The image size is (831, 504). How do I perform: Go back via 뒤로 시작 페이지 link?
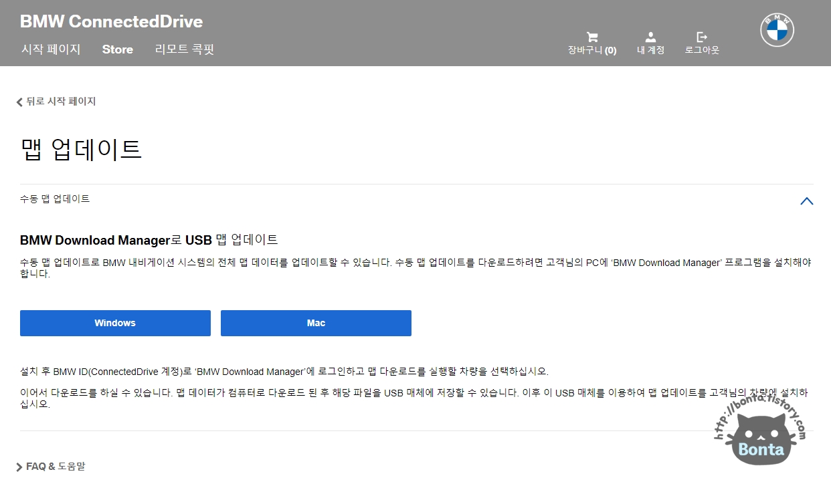pyautogui.click(x=56, y=102)
